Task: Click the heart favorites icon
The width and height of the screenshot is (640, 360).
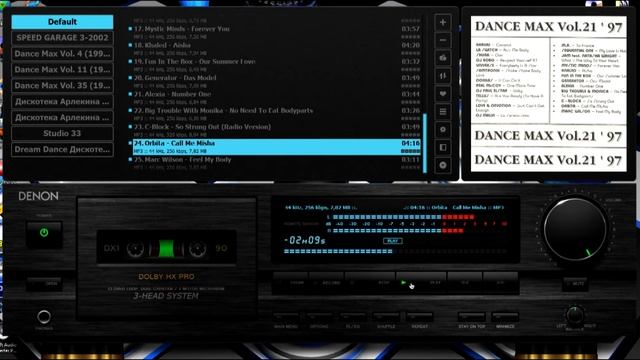Action: [442, 94]
